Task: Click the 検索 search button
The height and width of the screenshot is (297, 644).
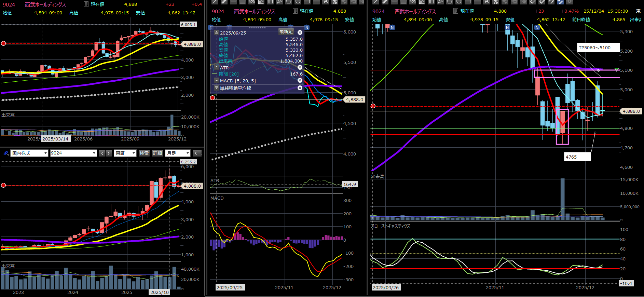Action: pos(144,153)
